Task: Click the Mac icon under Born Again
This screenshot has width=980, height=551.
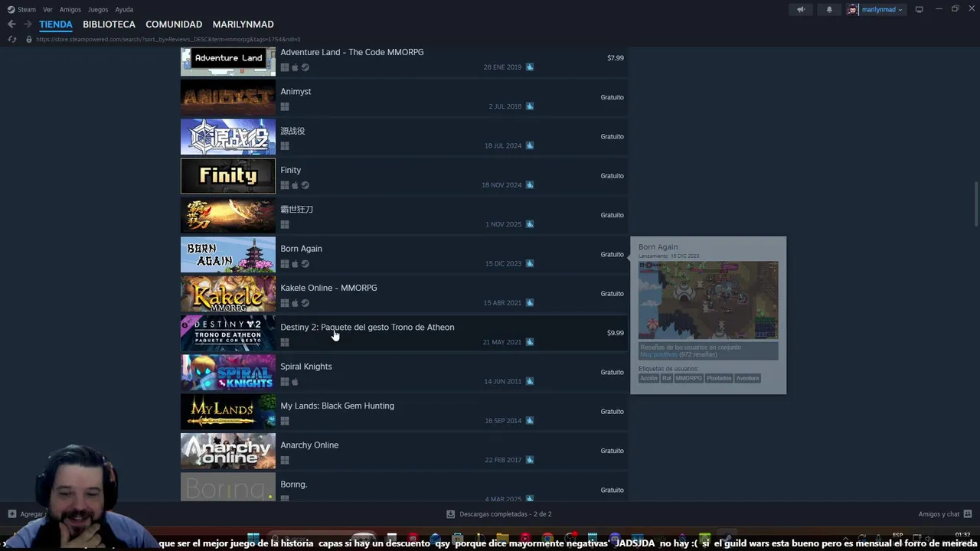Action: pos(295,264)
